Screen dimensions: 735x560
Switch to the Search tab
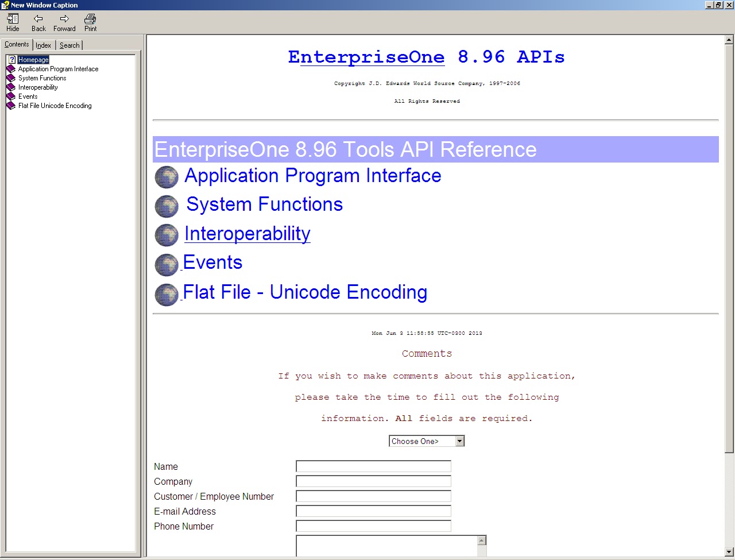69,45
